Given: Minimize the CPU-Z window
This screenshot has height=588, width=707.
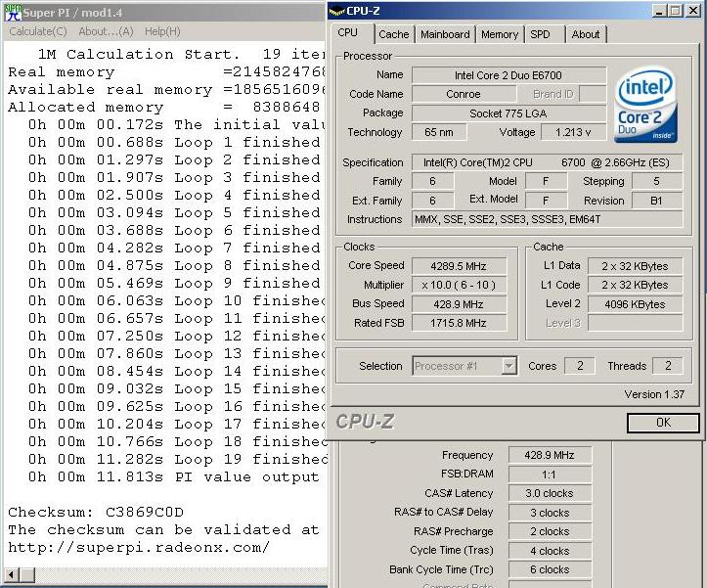Looking at the screenshot, I should [659, 11].
